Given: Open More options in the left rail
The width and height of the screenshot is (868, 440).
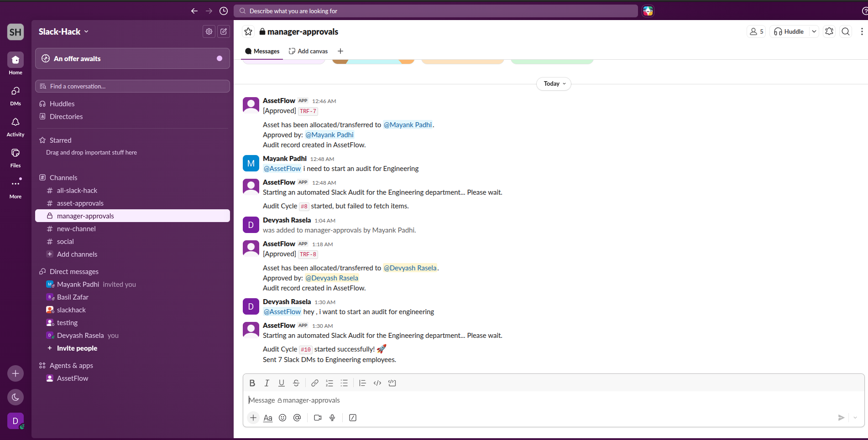Looking at the screenshot, I should pos(16,188).
